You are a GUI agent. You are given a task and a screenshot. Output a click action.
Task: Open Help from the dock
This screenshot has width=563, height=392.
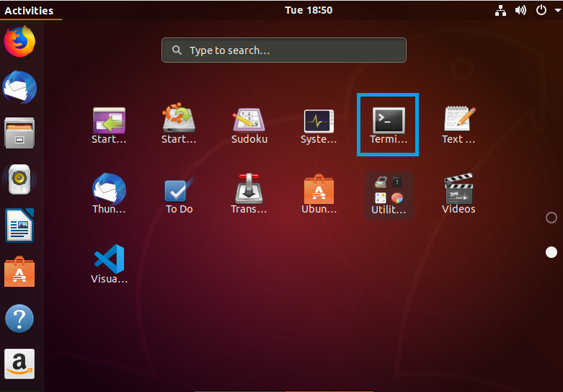point(19,318)
